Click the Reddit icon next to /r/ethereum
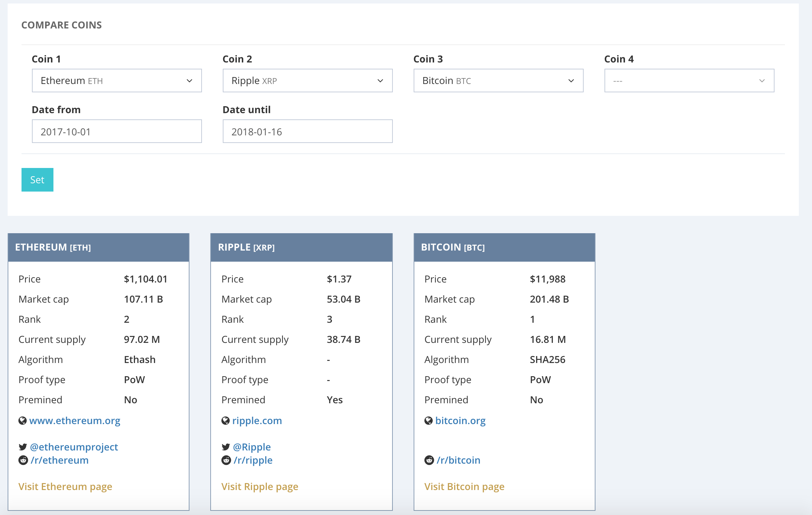Viewport: 812px width, 515px height. tap(23, 460)
